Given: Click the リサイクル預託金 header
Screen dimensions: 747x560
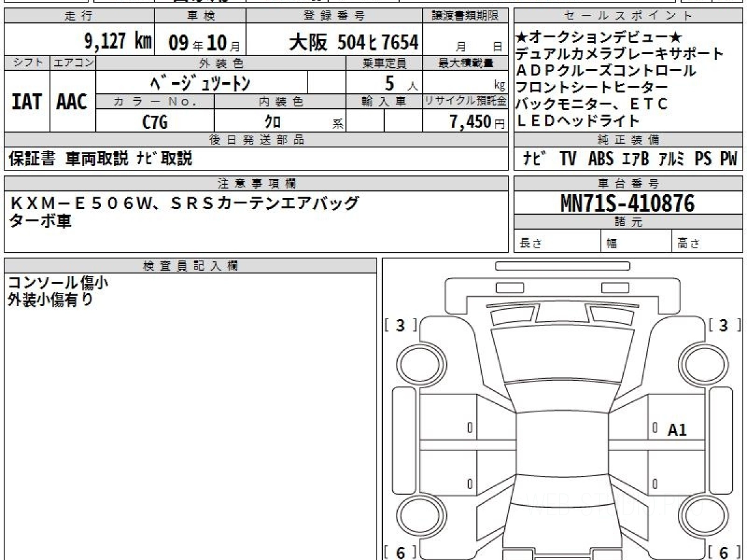Looking at the screenshot, I should tap(466, 101).
